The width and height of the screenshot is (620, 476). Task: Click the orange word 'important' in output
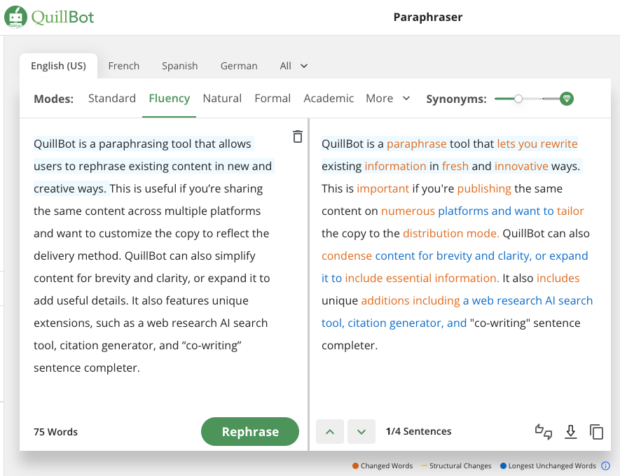[383, 189]
